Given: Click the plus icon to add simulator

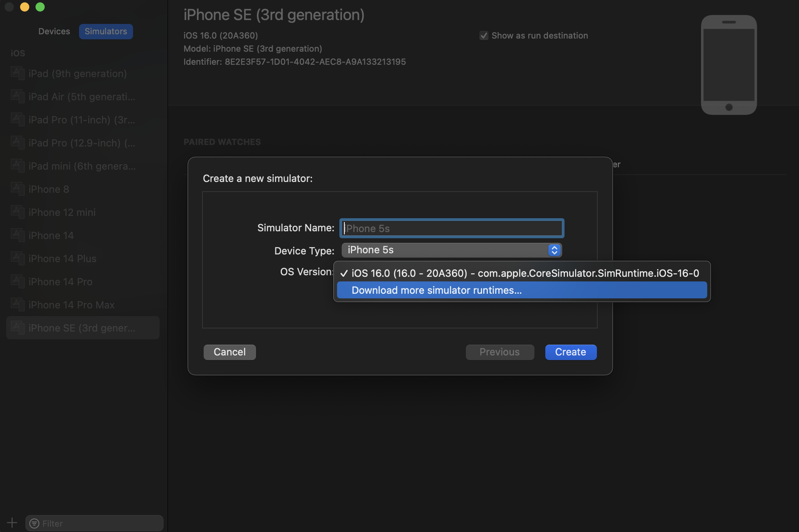Looking at the screenshot, I should click(x=12, y=523).
